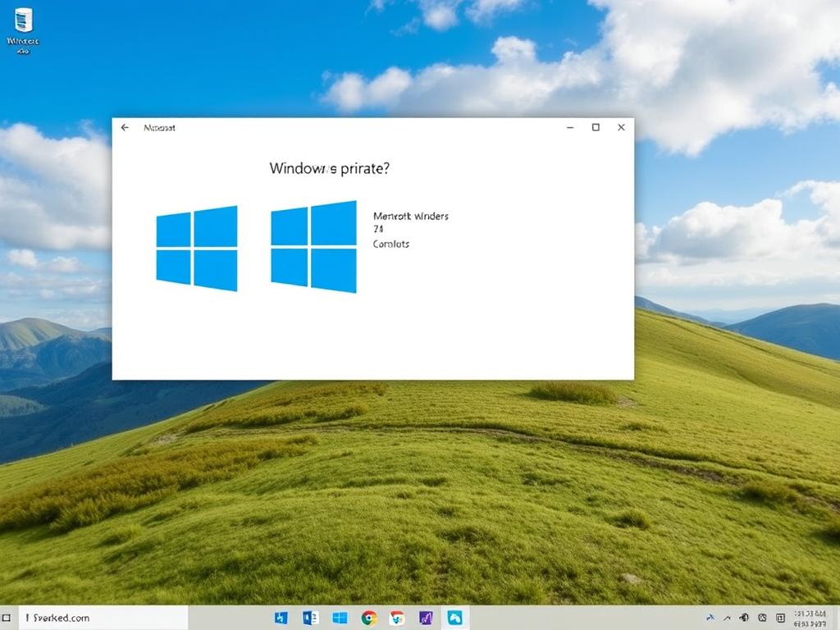
Task: Click the '74' text line
Action: [x=378, y=230]
